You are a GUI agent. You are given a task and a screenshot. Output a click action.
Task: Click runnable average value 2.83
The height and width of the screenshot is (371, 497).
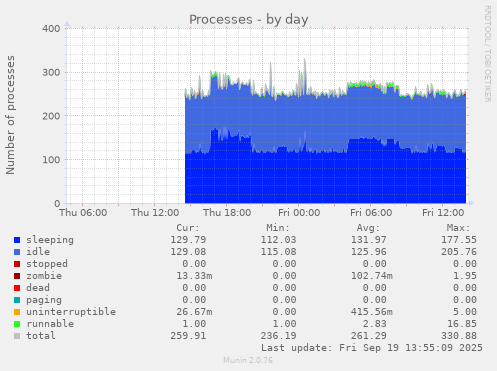(375, 324)
